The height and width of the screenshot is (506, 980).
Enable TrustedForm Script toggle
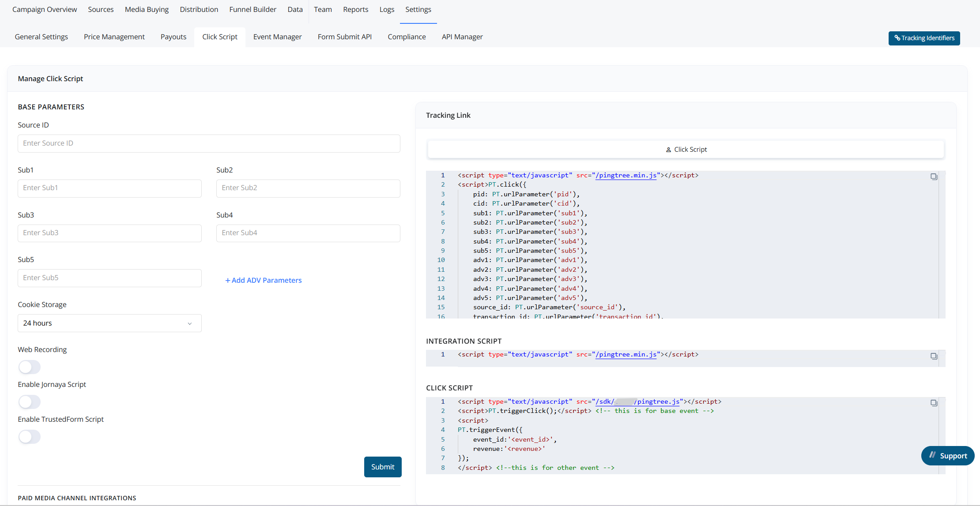coord(30,437)
